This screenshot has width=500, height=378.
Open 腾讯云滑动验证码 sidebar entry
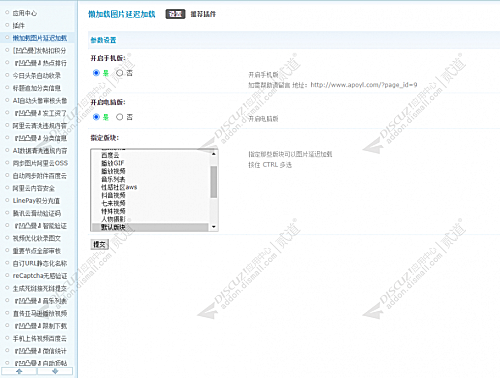tap(37, 213)
